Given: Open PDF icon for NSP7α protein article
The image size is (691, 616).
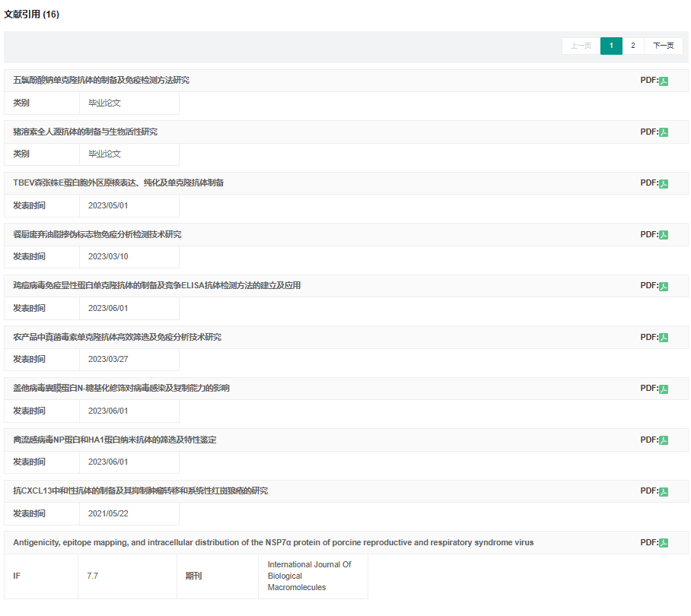Looking at the screenshot, I should tap(664, 543).
